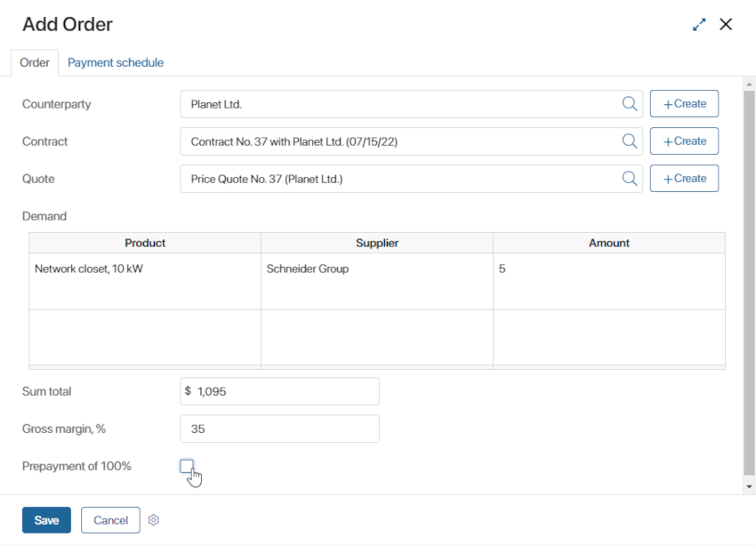The height and width of the screenshot is (545, 756).
Task: Close the Add Order dialog
Action: 726,24
